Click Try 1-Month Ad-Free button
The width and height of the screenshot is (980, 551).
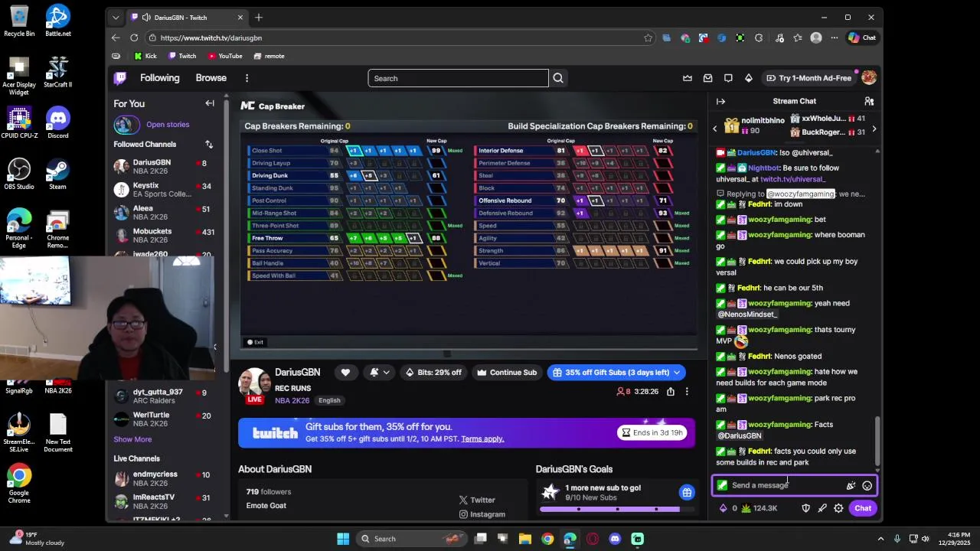click(809, 78)
